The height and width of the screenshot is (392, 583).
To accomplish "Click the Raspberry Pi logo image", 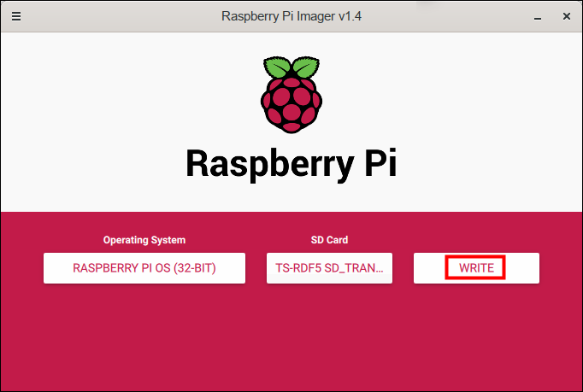I will [291, 95].
